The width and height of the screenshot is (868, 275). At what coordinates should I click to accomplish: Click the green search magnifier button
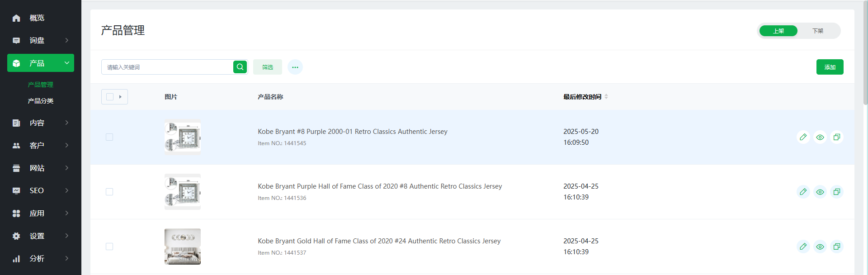pyautogui.click(x=240, y=67)
